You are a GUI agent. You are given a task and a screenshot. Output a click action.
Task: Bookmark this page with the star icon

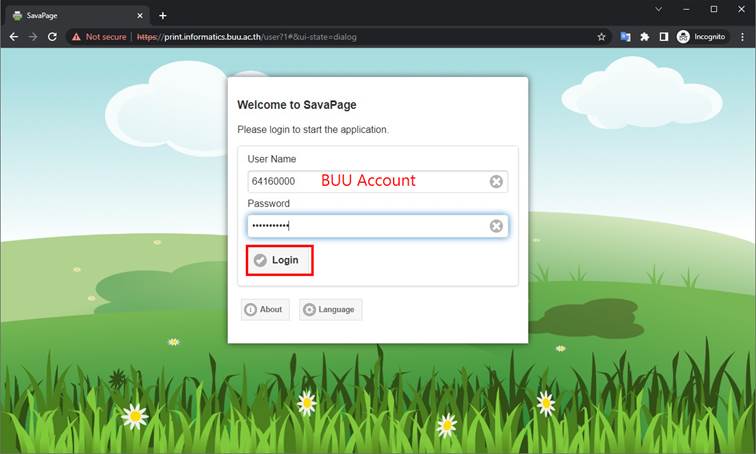601,37
